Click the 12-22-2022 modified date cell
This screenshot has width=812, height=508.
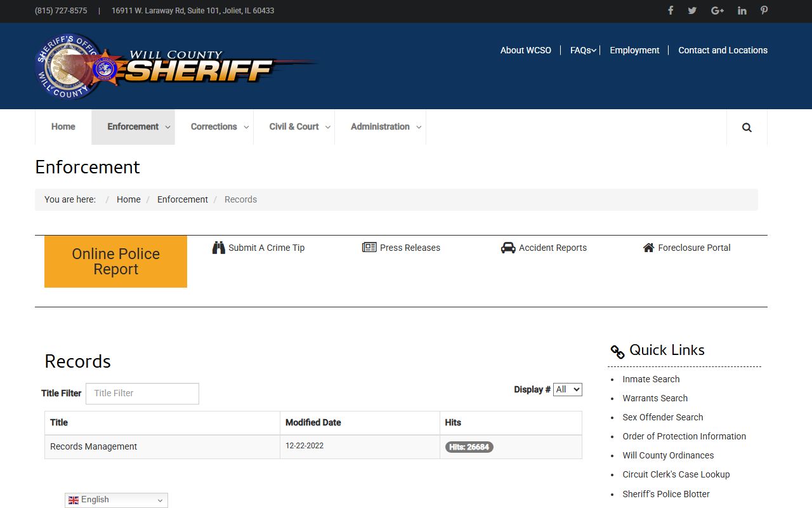coord(304,446)
